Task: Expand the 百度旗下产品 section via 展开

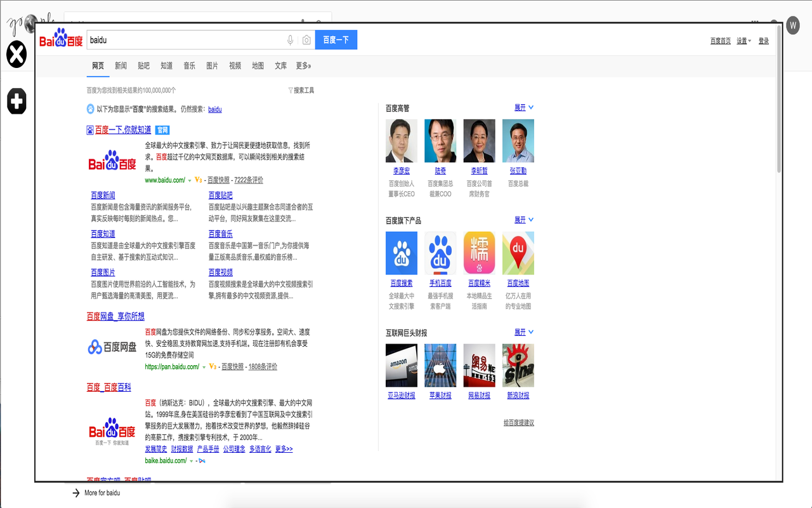Action: (x=524, y=220)
